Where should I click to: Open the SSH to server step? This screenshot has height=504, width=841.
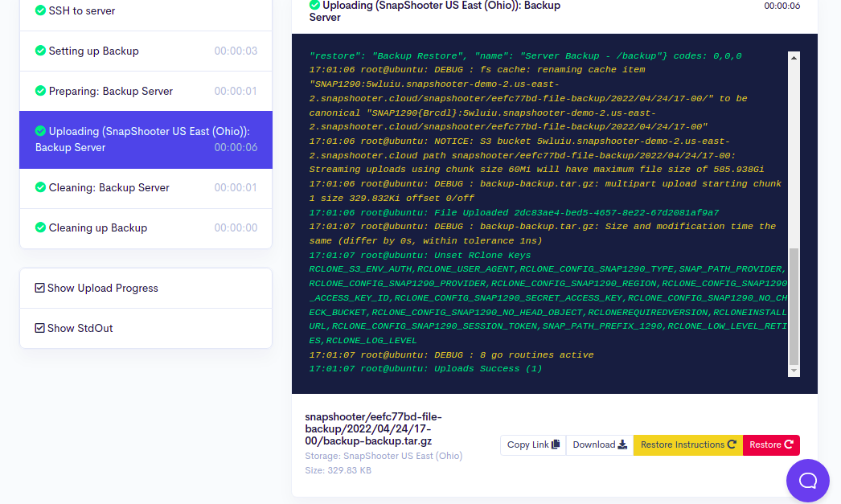pos(146,12)
